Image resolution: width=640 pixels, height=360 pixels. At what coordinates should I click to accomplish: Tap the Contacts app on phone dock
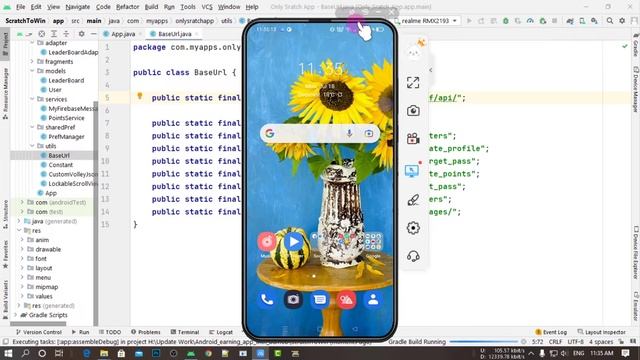pos(373,300)
